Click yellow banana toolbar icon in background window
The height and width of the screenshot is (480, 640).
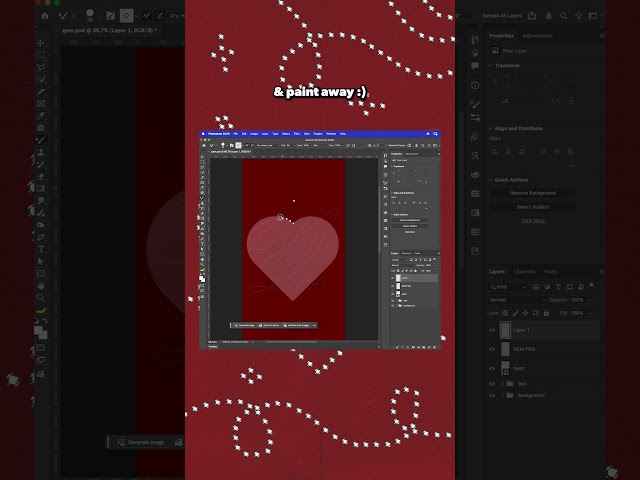[41, 310]
